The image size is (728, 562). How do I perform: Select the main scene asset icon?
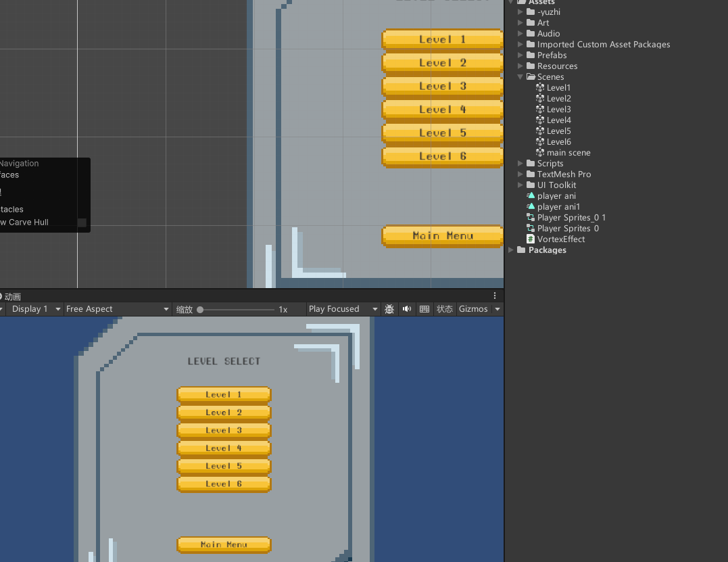point(540,152)
